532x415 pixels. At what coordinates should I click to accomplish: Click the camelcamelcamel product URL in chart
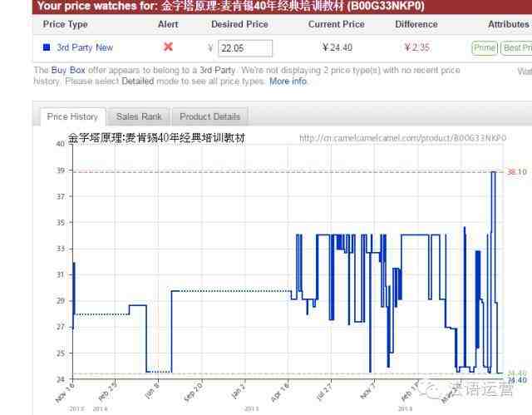(402, 138)
